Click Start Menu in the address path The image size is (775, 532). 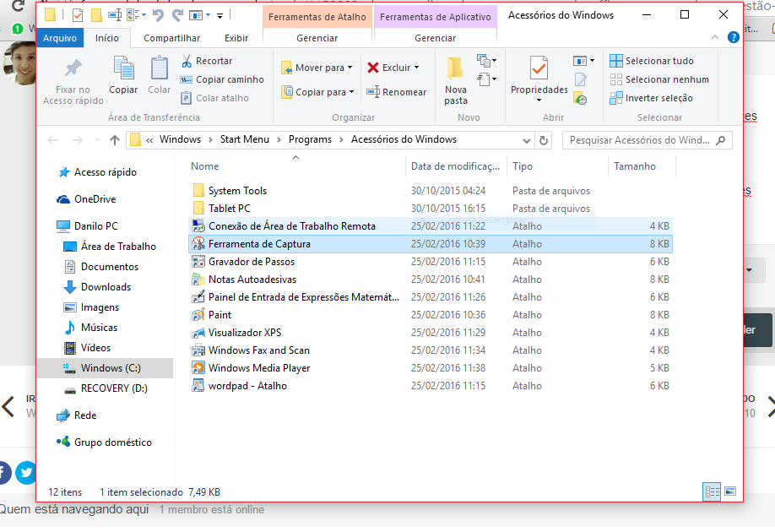click(x=245, y=139)
